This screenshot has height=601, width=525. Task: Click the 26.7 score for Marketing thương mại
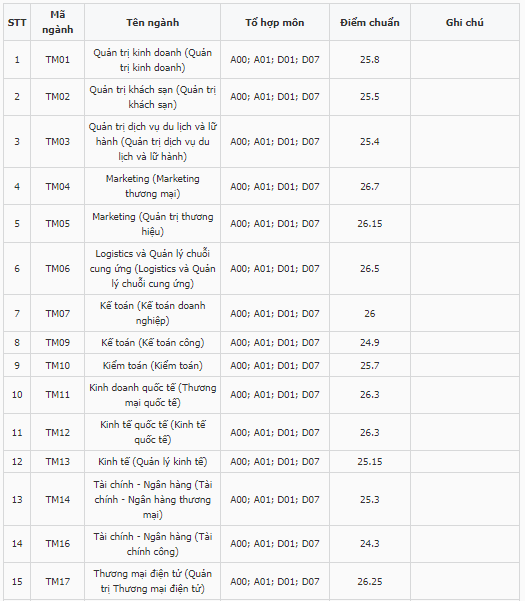pyautogui.click(x=370, y=187)
